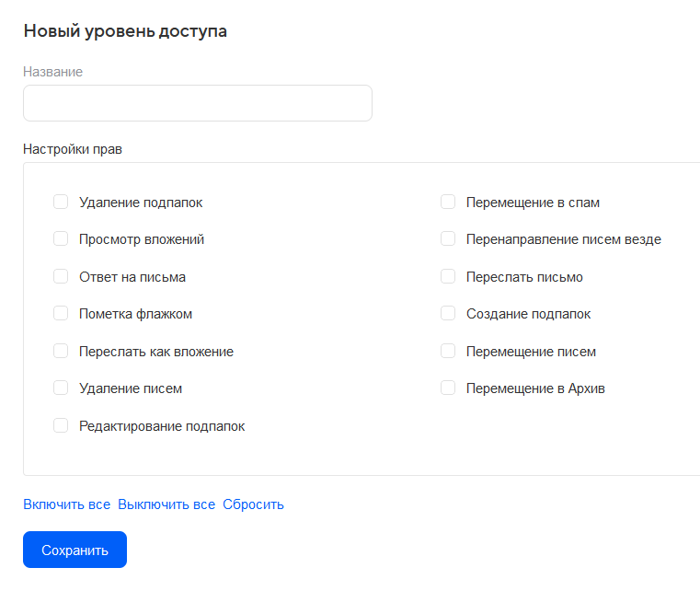The width and height of the screenshot is (700, 591).
Task: Check the Ответ на письма option
Action: click(x=61, y=276)
